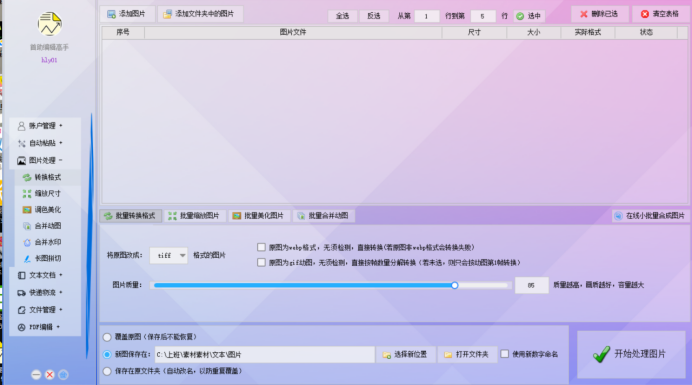Viewport: 692px width, 385px height.
Task: Select 保存在原文件夹 radio button
Action: pyautogui.click(x=107, y=371)
